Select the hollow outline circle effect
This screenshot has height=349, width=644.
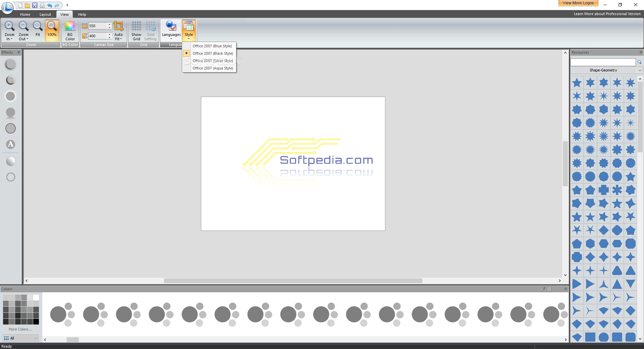tap(11, 177)
